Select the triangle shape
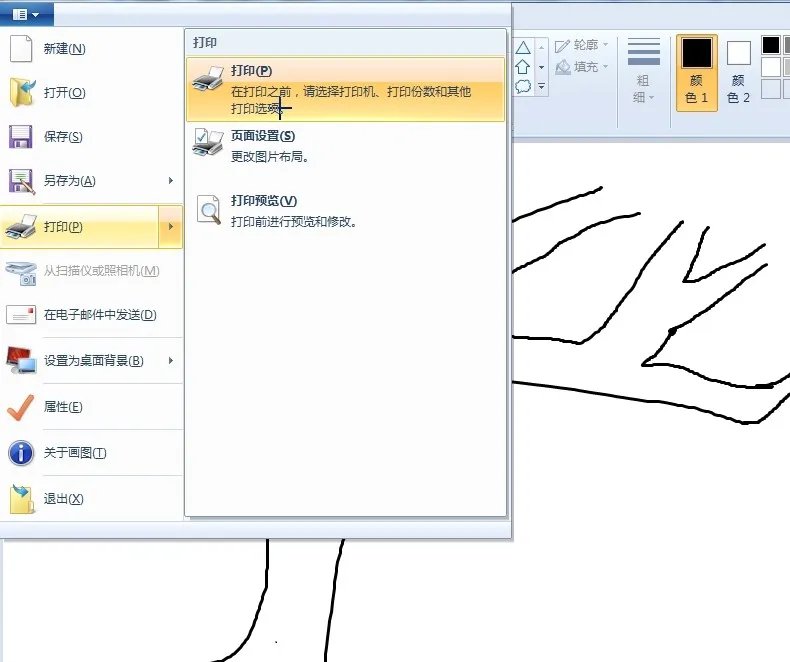Viewport: 790px width, 662px height. [523, 48]
